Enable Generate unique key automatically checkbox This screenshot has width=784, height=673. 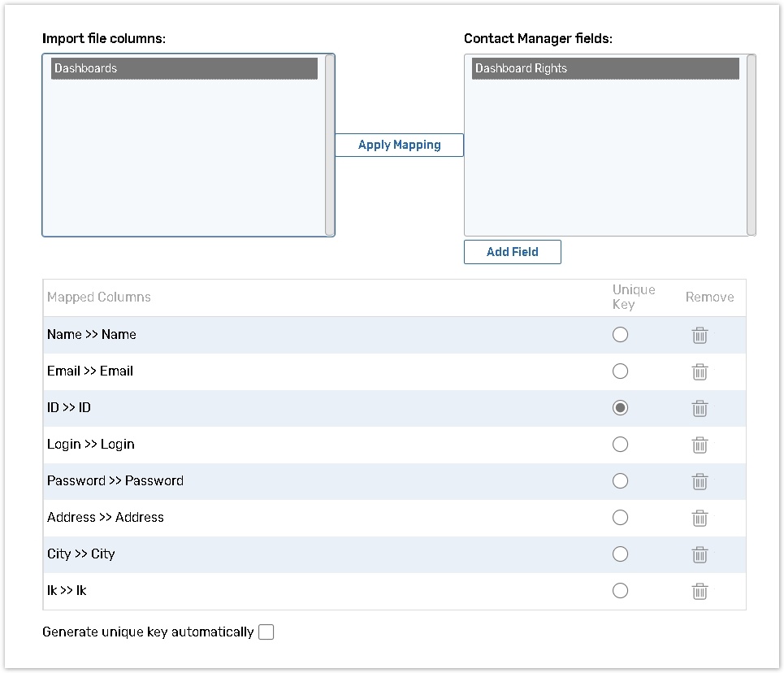(266, 632)
